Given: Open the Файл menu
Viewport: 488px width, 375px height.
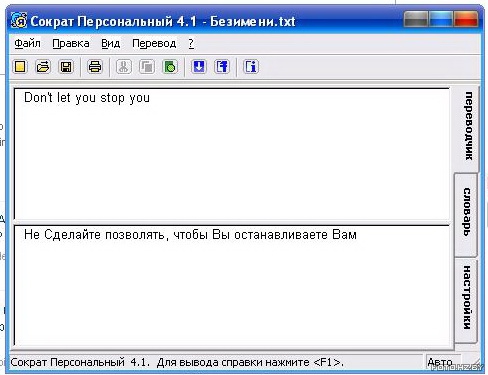Looking at the screenshot, I should coord(27,43).
